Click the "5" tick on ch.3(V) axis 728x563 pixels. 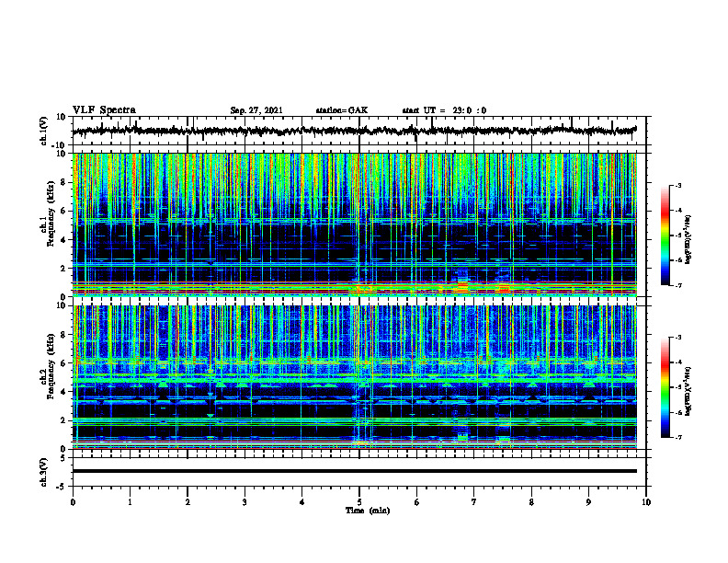tap(64, 458)
